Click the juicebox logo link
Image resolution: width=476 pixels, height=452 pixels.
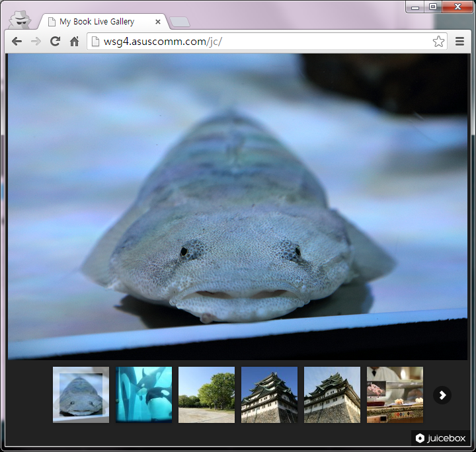click(441, 438)
